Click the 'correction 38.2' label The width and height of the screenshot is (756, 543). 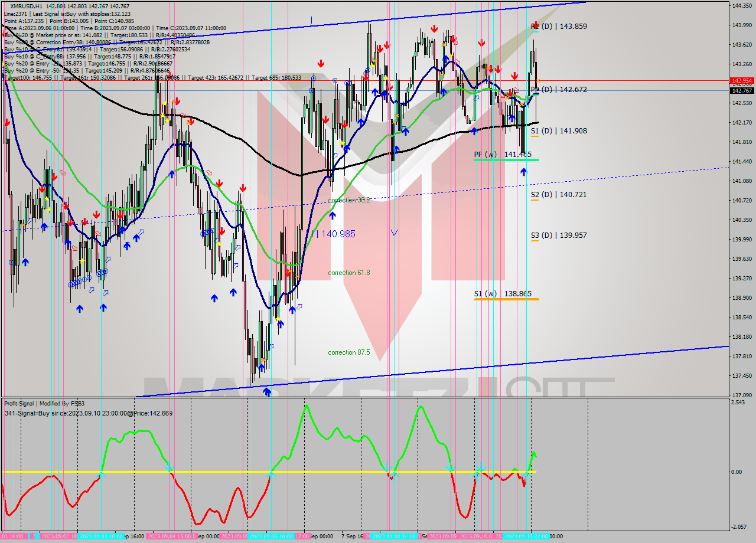349,200
